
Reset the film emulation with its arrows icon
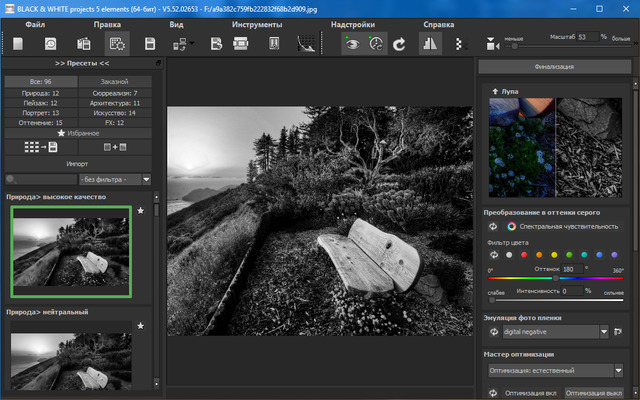[x=492, y=331]
